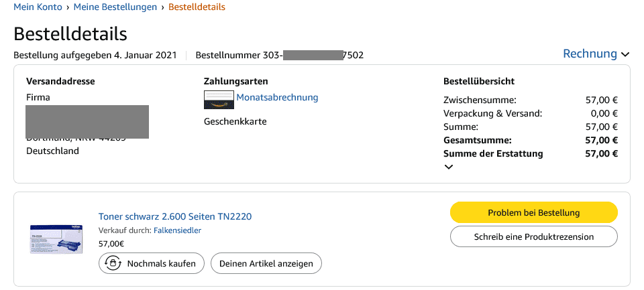
Task: Click Schreib eine Produktrezension
Action: tap(533, 236)
